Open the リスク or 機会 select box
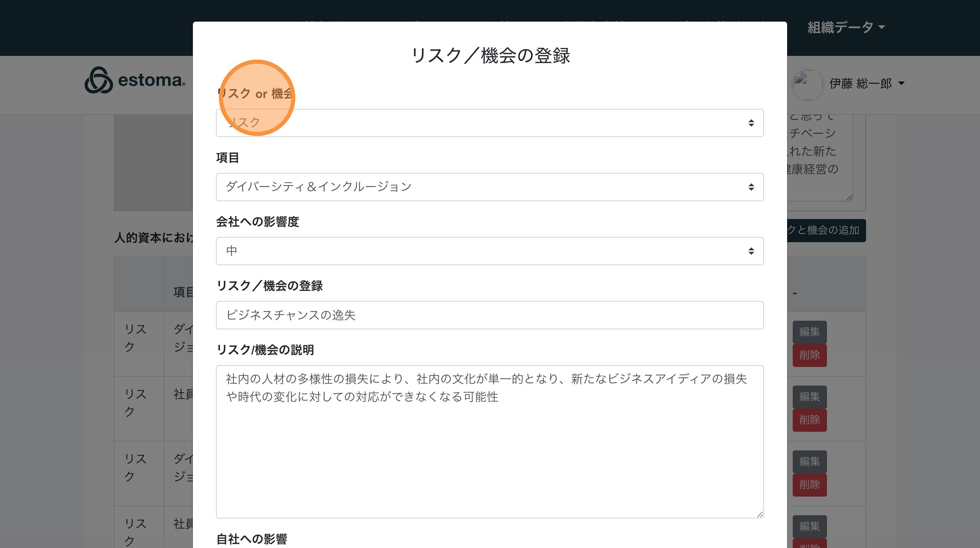The width and height of the screenshot is (980, 548). pos(490,123)
